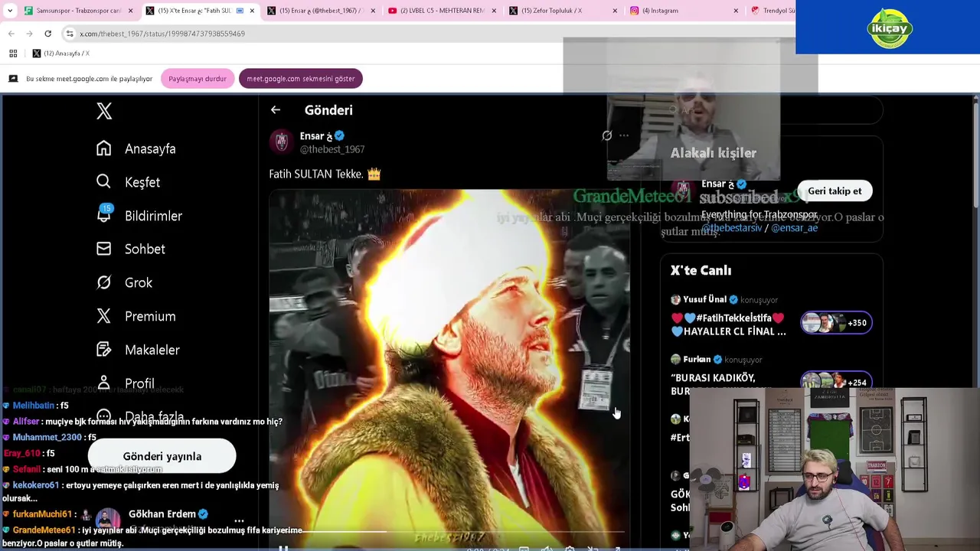This screenshot has width=980, height=551.
Task: Switch to LVBEL C5 - MEHTERAN YouTube tab
Action: pyautogui.click(x=444, y=11)
